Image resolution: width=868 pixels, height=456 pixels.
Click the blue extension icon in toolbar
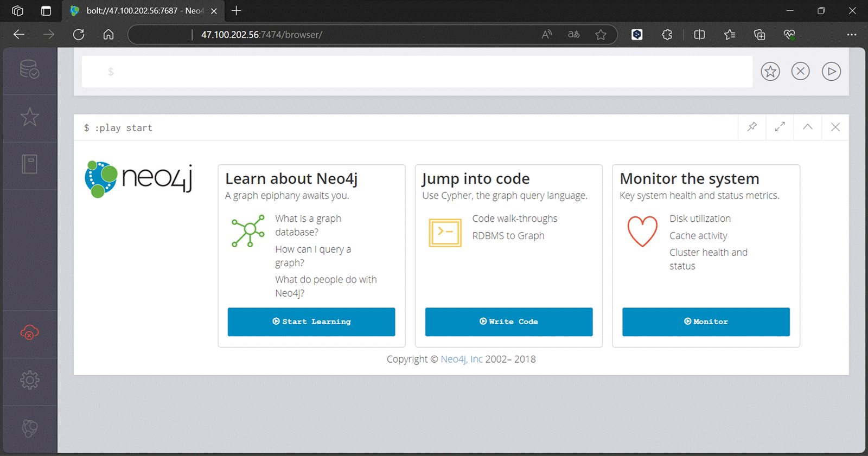637,35
